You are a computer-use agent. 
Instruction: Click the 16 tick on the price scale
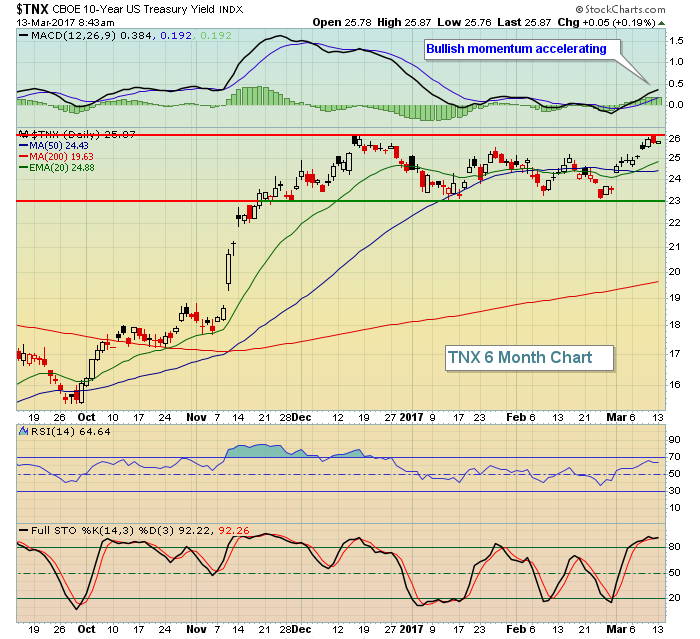(675, 384)
